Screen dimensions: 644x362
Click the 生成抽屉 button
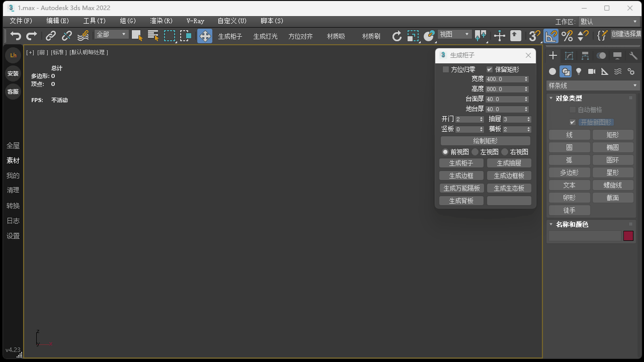point(509,163)
